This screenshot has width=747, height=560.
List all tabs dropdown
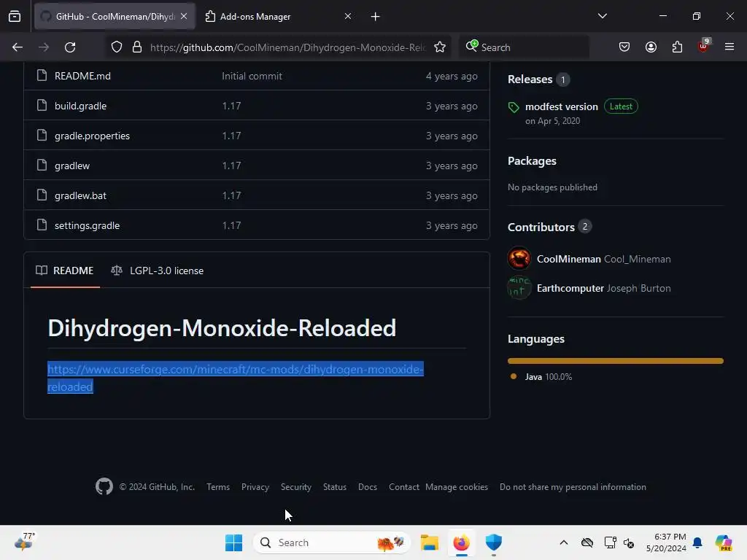click(x=602, y=16)
